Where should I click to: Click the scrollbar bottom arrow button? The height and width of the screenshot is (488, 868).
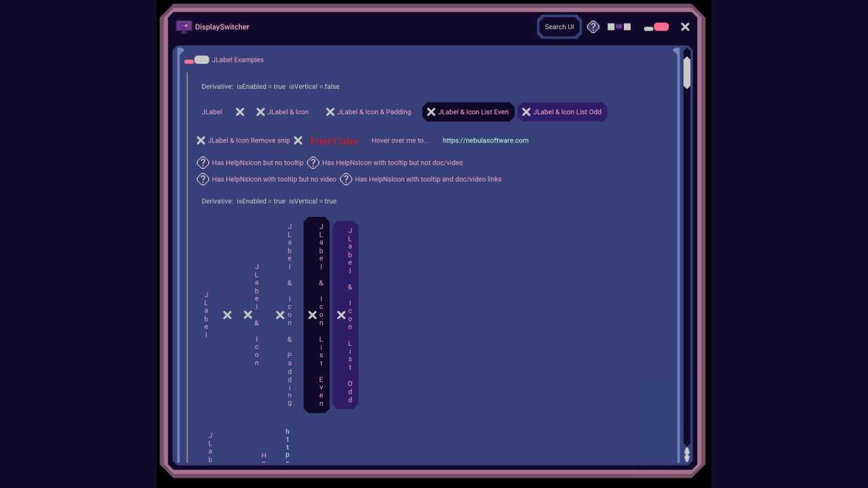click(x=687, y=455)
